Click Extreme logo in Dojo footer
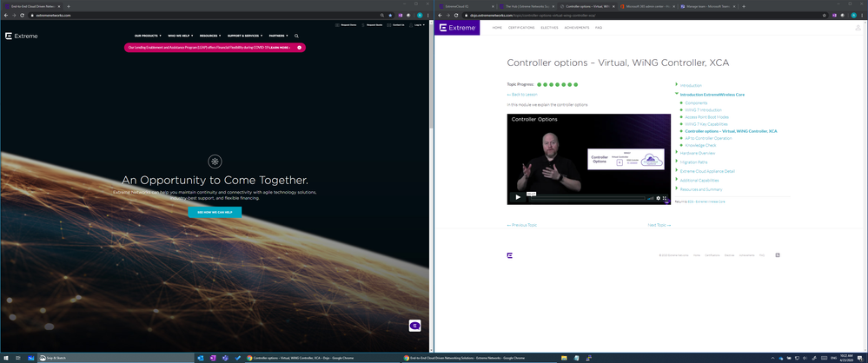 509,255
